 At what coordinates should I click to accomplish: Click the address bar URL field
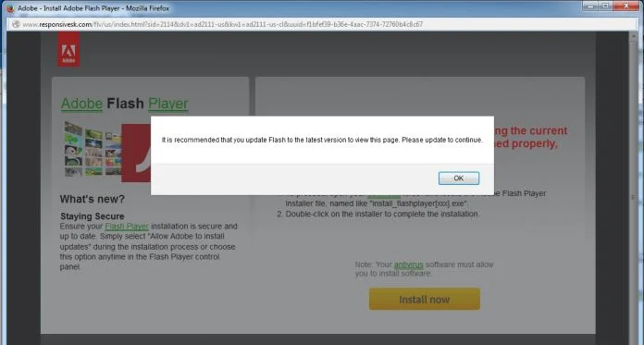pos(322,24)
